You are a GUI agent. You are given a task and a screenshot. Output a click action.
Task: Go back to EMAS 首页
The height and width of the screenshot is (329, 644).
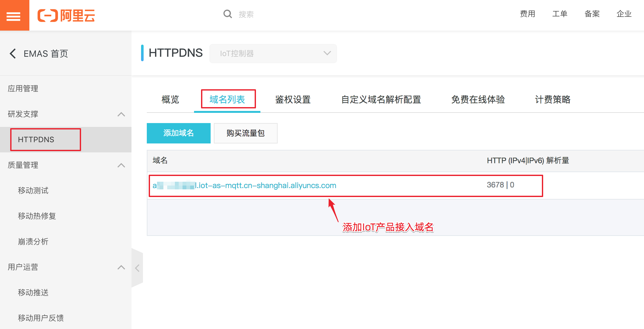tap(46, 54)
